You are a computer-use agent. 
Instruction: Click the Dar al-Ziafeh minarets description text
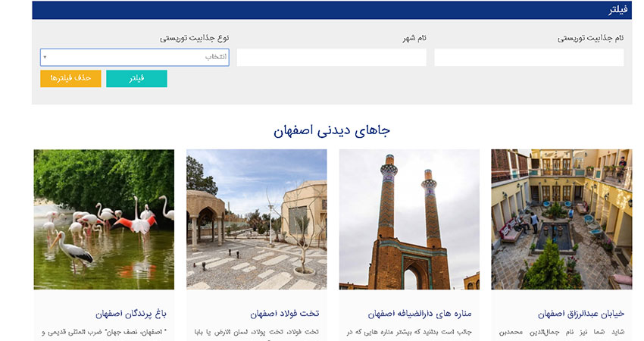pyautogui.click(x=409, y=332)
